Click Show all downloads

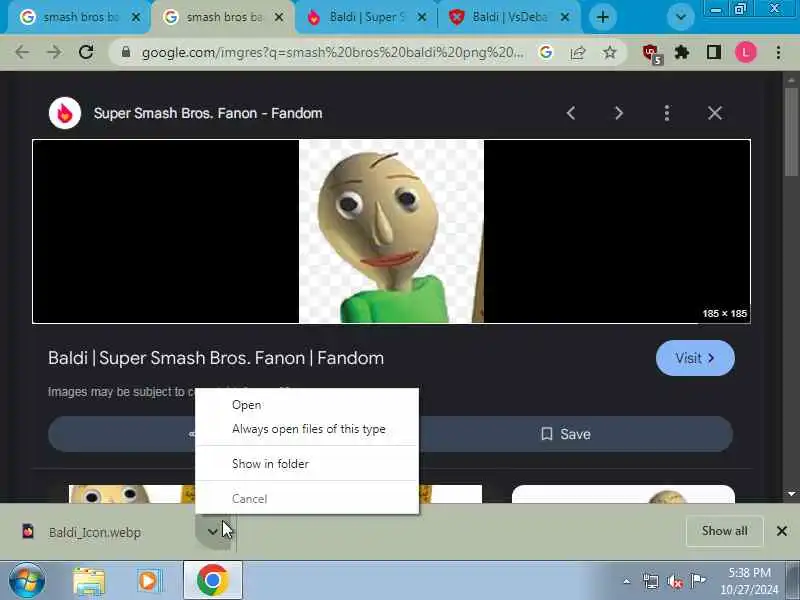pyautogui.click(x=724, y=531)
